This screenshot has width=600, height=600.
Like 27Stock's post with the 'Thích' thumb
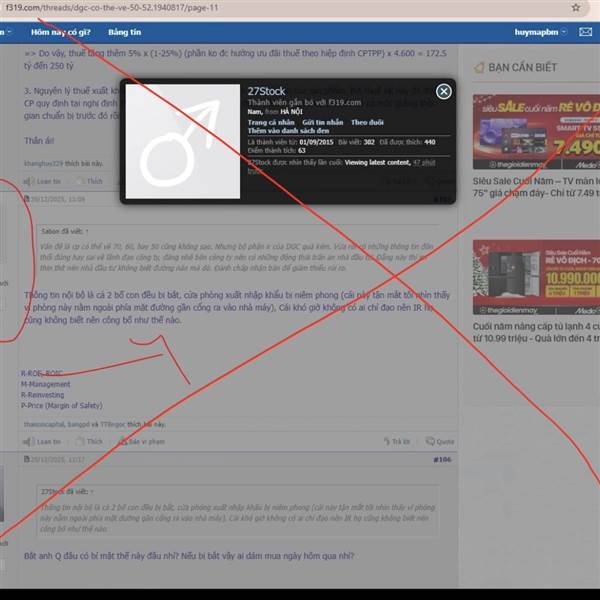click(89, 442)
